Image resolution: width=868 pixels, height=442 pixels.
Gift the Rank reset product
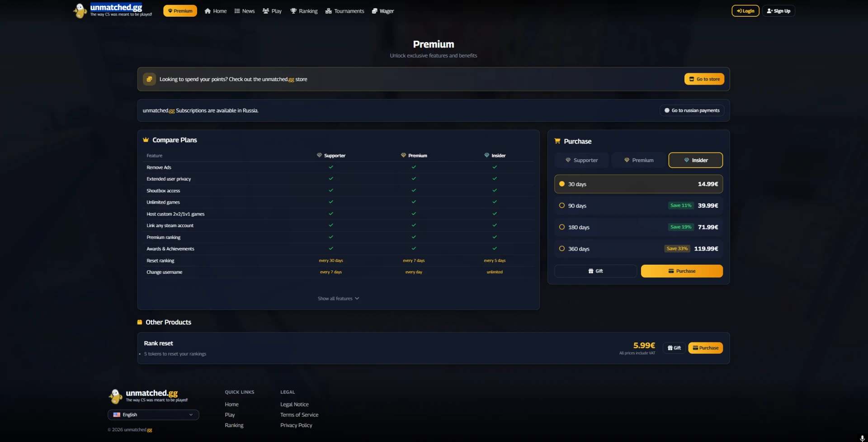pos(674,348)
